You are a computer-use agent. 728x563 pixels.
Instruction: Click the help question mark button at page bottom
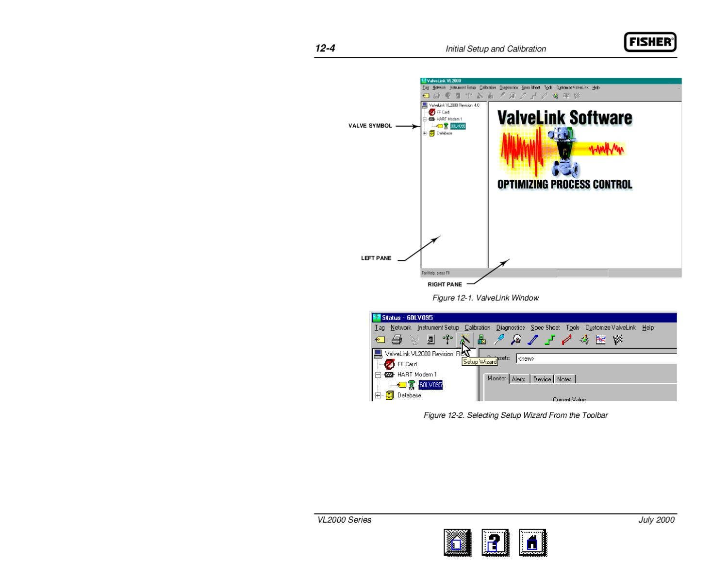495,543
